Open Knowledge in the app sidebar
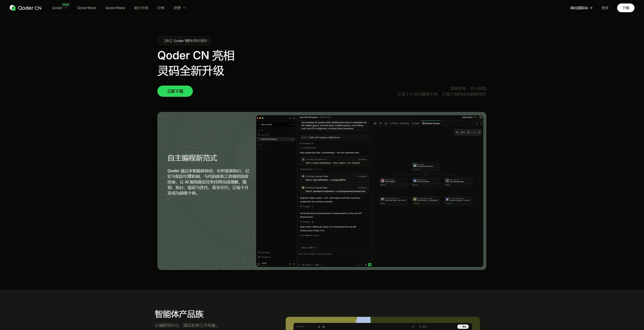 click(x=264, y=252)
